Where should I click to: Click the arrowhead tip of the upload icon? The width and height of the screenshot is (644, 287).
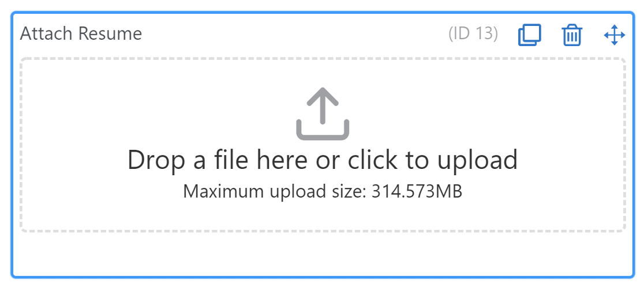[x=323, y=95]
